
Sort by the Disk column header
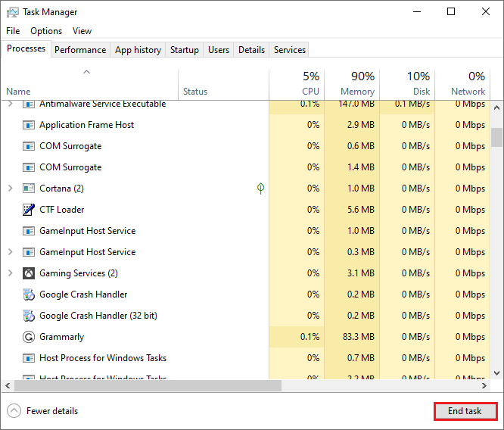[407, 84]
